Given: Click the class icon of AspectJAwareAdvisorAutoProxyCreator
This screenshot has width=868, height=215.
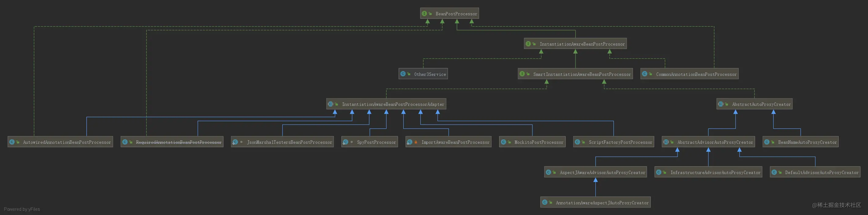Looking at the screenshot, I should coord(548,172).
